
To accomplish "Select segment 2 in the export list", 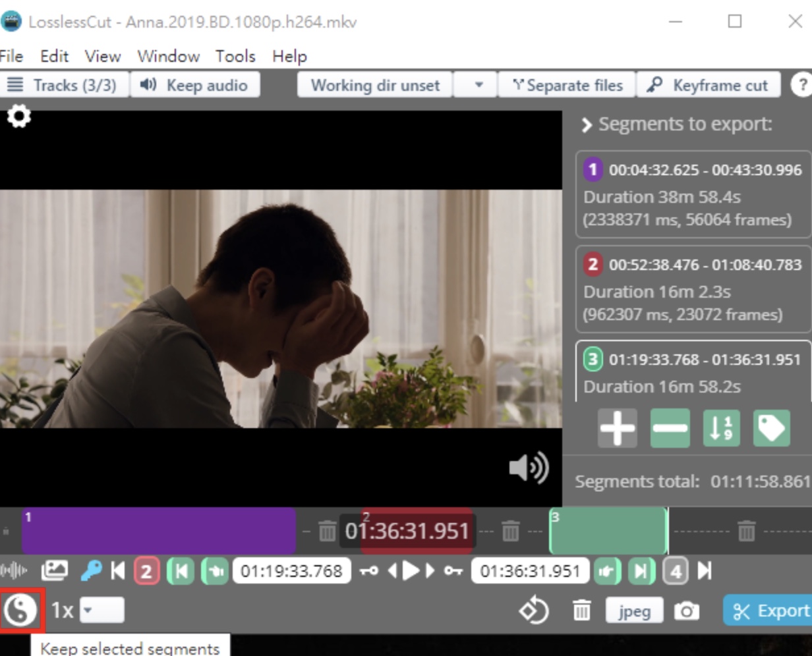I will pos(693,289).
